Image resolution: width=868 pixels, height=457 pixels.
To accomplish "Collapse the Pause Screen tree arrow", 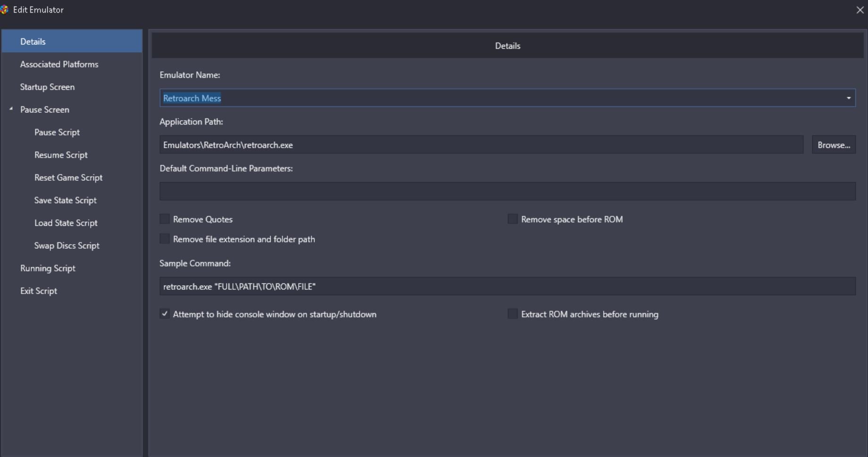I will 11,109.
